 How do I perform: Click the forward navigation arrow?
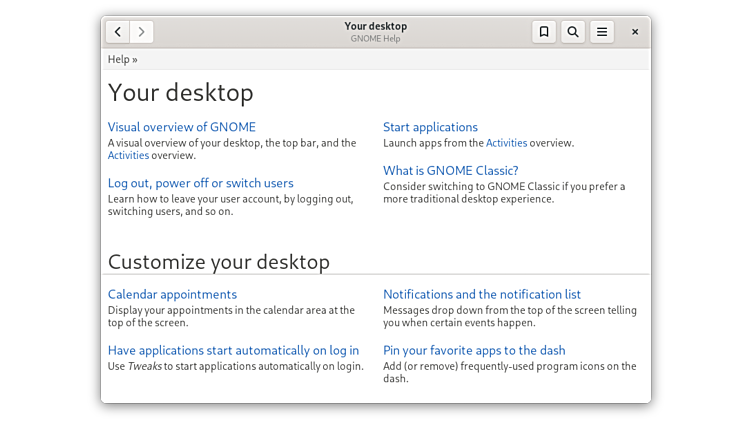pyautogui.click(x=142, y=32)
